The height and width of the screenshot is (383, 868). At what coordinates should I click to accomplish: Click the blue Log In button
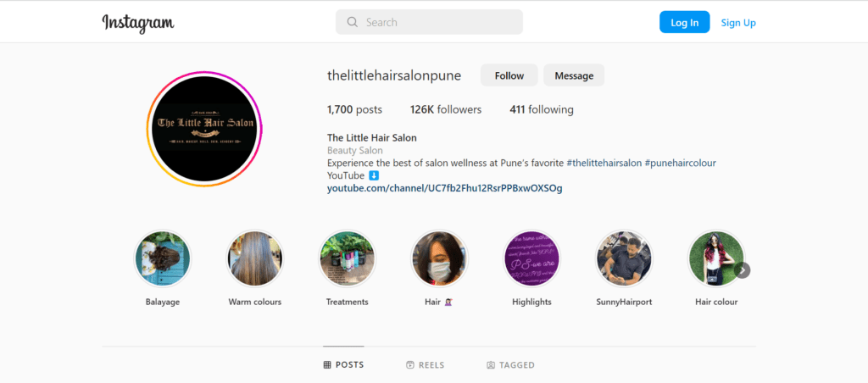click(685, 22)
